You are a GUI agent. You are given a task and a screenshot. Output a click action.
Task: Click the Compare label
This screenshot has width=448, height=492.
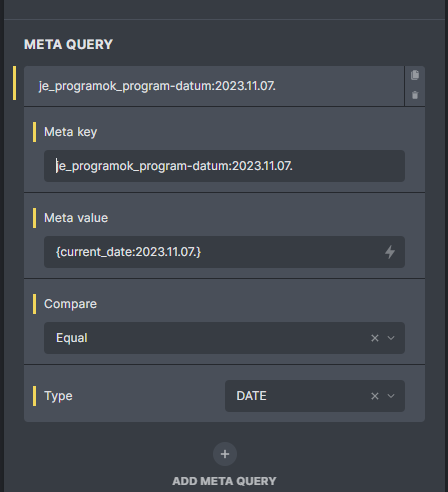pyautogui.click(x=70, y=304)
